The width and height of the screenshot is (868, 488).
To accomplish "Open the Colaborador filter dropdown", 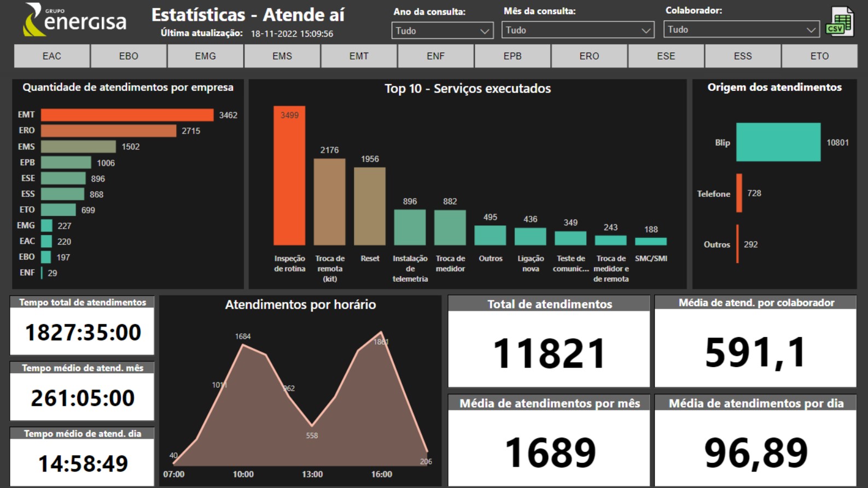I will (x=742, y=30).
